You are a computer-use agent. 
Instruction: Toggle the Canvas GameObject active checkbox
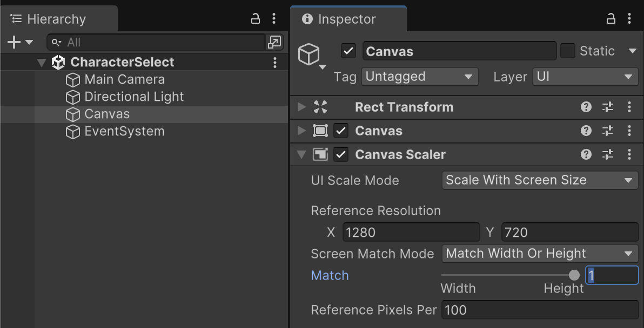pyautogui.click(x=348, y=51)
